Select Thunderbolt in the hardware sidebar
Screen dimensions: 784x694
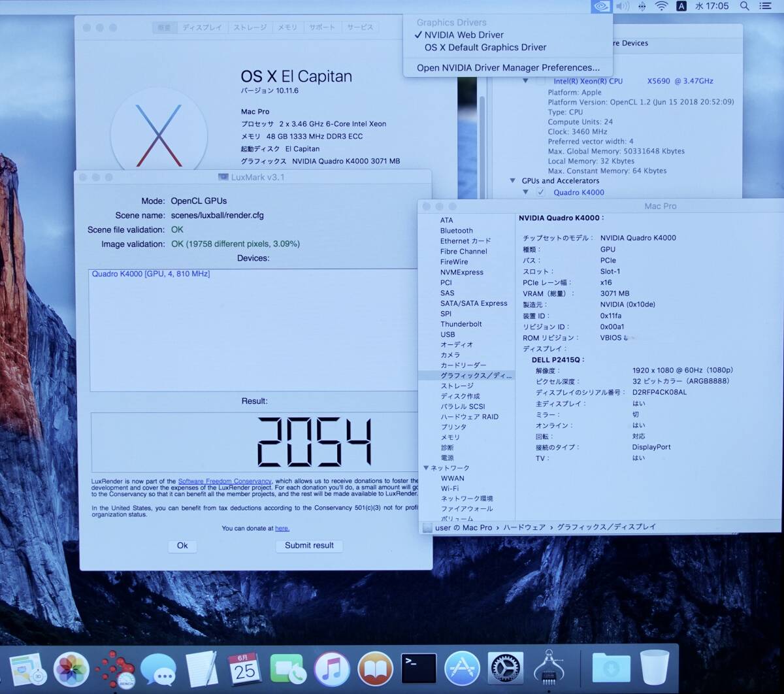461,324
